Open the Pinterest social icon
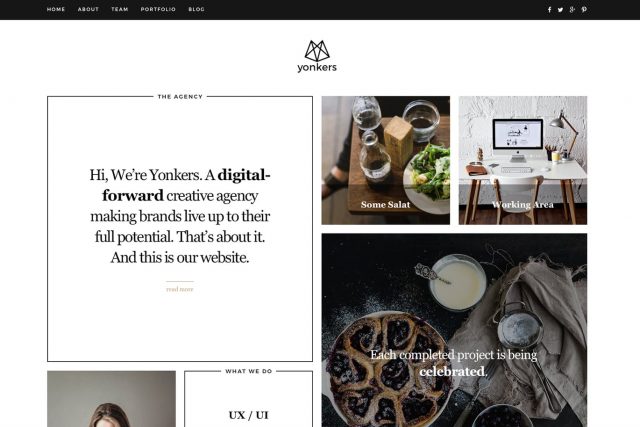This screenshot has height=427, width=640. pyautogui.click(x=584, y=9)
